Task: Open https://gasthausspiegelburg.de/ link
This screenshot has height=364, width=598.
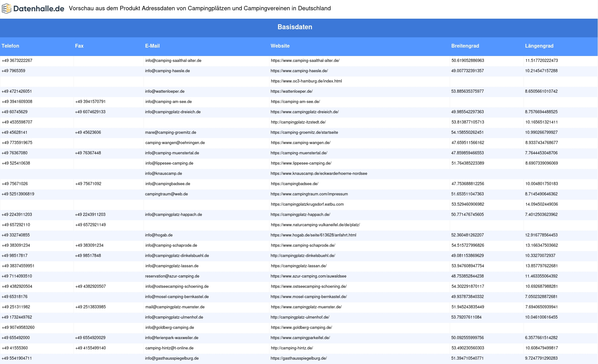Action: (x=299, y=358)
